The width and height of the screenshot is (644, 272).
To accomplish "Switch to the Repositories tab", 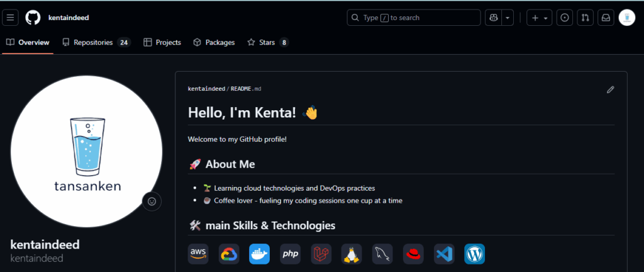I will pyautogui.click(x=96, y=43).
